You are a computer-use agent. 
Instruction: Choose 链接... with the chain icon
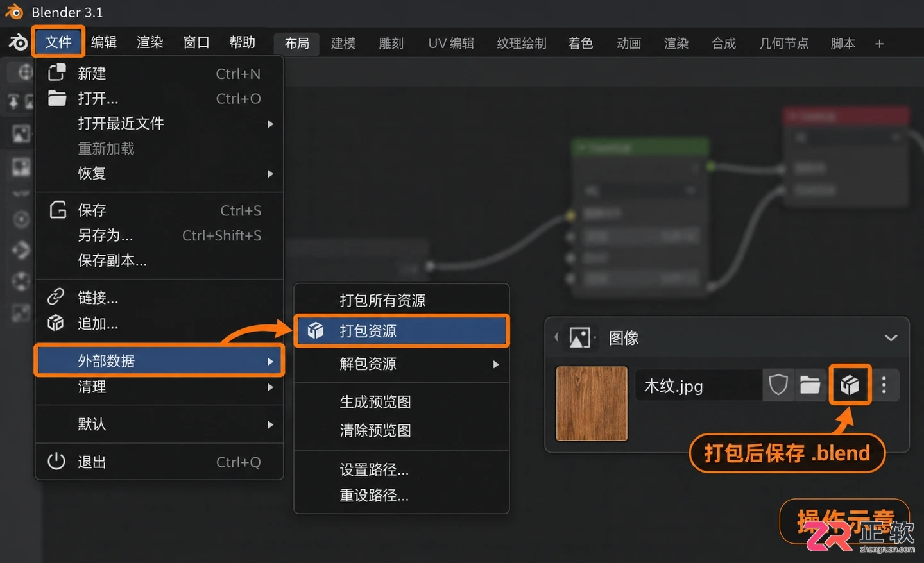coord(159,298)
